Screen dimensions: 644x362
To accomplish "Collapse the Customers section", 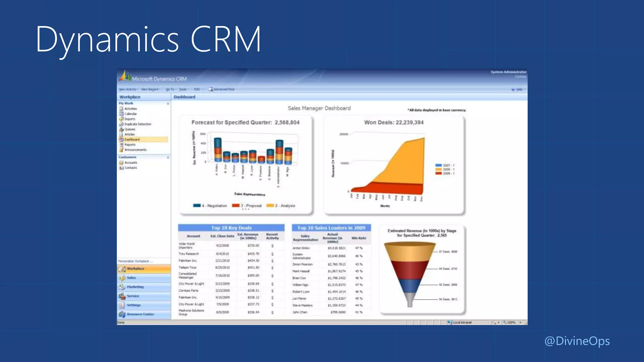I will tap(168, 157).
